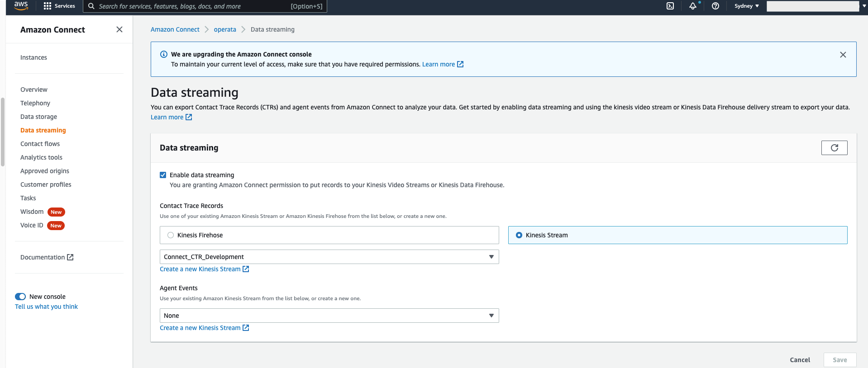This screenshot has width=868, height=368.
Task: Click the AWS logo home icon
Action: click(x=21, y=5)
